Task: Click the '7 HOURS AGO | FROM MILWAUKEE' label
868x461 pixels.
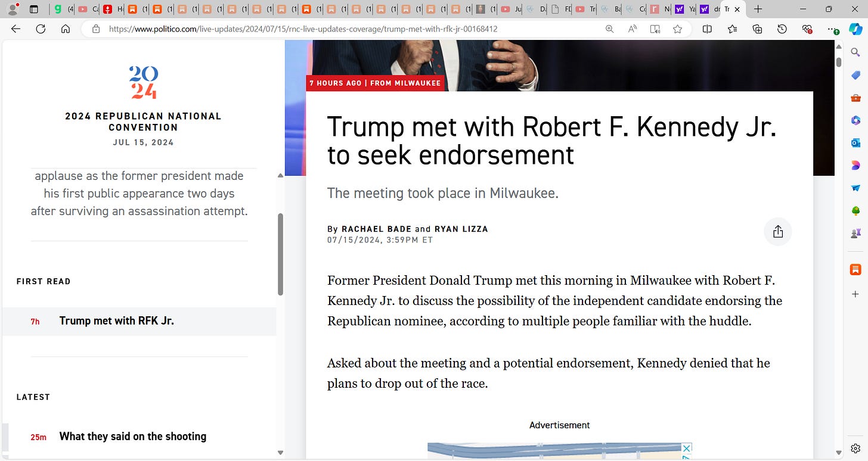Action: pyautogui.click(x=375, y=83)
